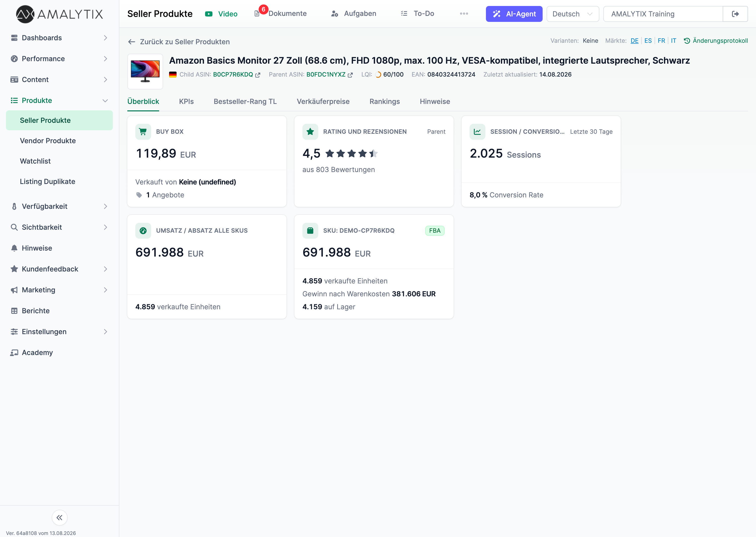Click the Angebote tag icon

pyautogui.click(x=139, y=195)
